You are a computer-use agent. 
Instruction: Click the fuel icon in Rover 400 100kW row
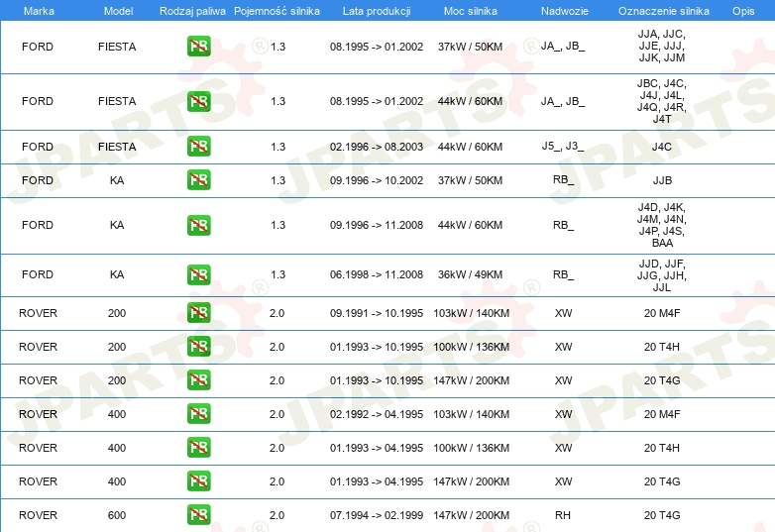coord(198,447)
